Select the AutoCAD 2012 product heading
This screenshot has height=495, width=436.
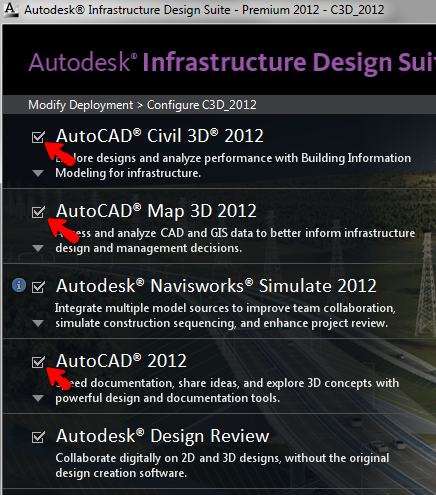point(121,361)
